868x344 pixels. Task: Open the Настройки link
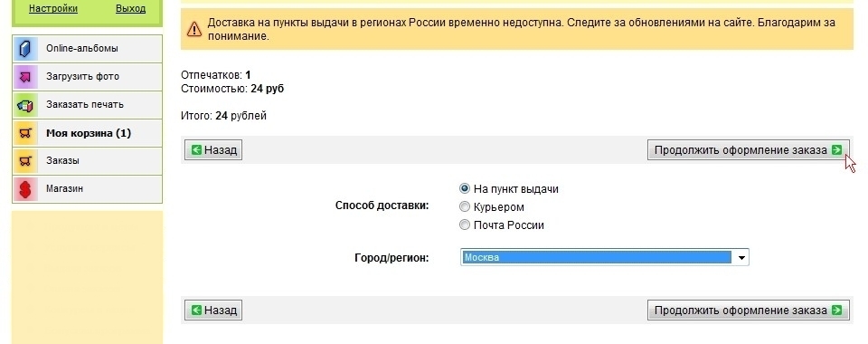coord(53,9)
